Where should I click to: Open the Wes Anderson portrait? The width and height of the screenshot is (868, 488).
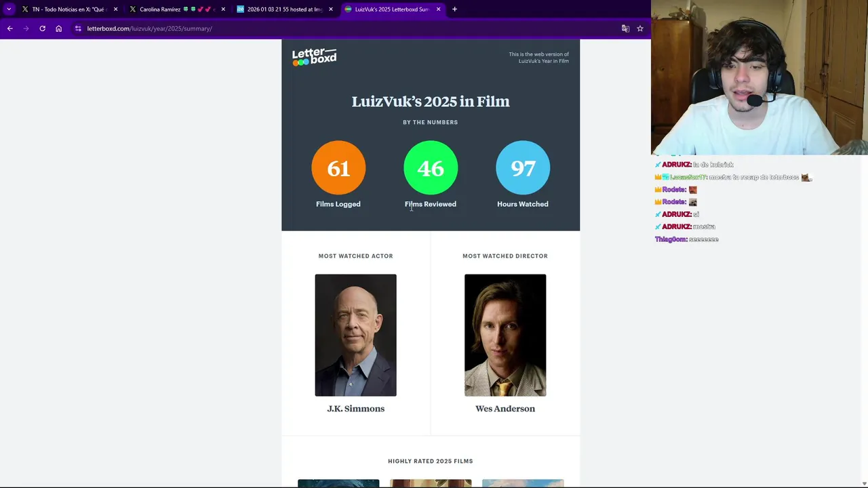[x=505, y=335]
